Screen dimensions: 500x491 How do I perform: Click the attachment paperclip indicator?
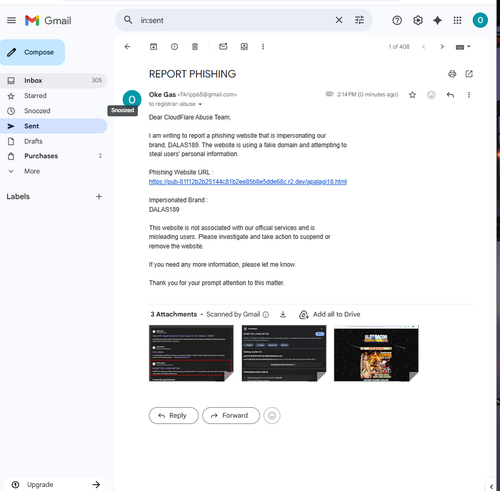329,94
